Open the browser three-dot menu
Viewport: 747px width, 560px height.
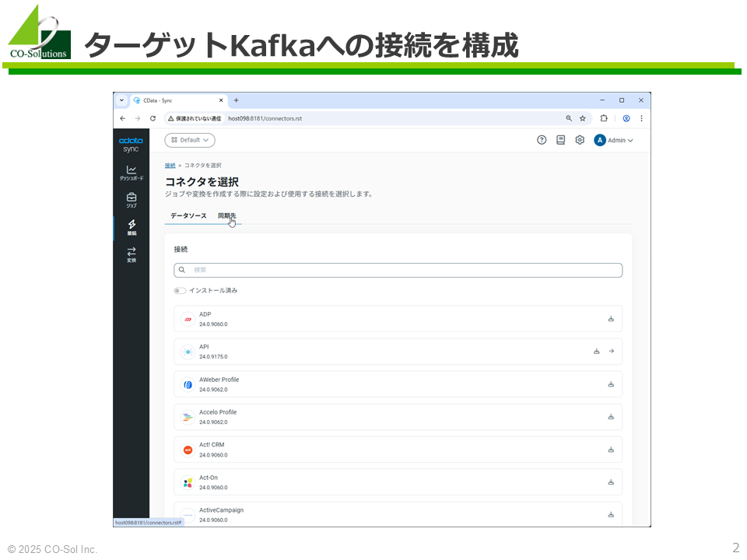pyautogui.click(x=641, y=118)
